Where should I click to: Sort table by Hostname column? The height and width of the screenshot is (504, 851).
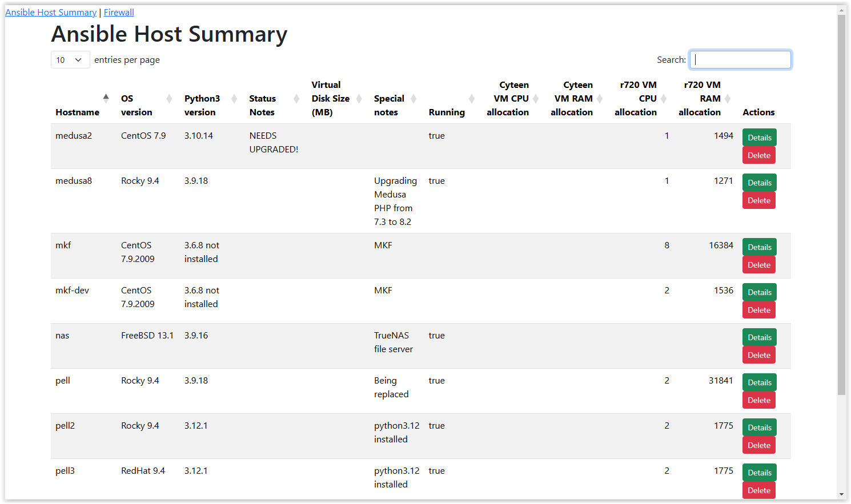tap(83, 99)
